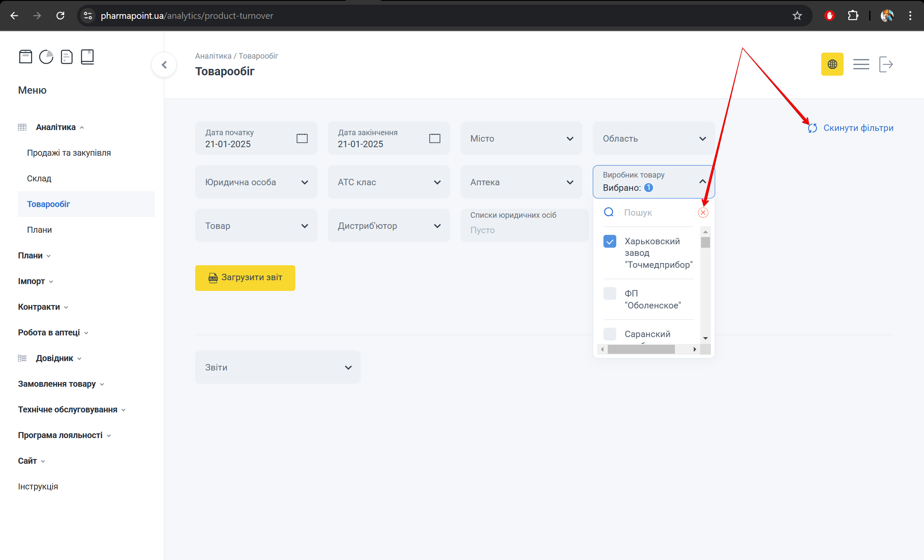Click the yellow globe language icon
Image resolution: width=924 pixels, height=560 pixels.
click(832, 64)
